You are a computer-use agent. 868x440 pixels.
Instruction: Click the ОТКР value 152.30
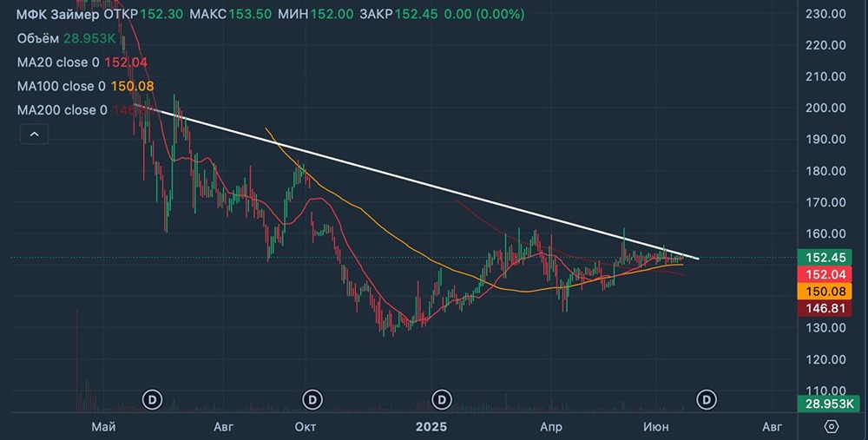(161, 15)
